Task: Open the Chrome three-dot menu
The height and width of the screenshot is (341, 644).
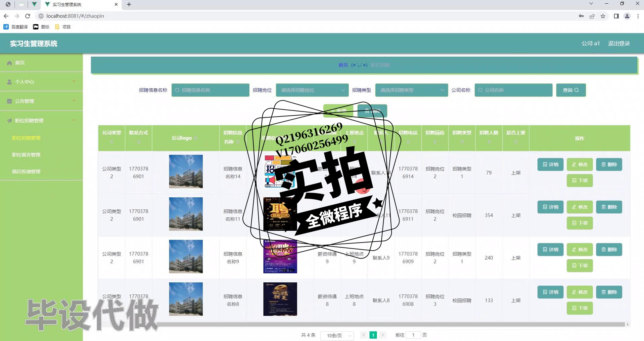Action: [638, 16]
